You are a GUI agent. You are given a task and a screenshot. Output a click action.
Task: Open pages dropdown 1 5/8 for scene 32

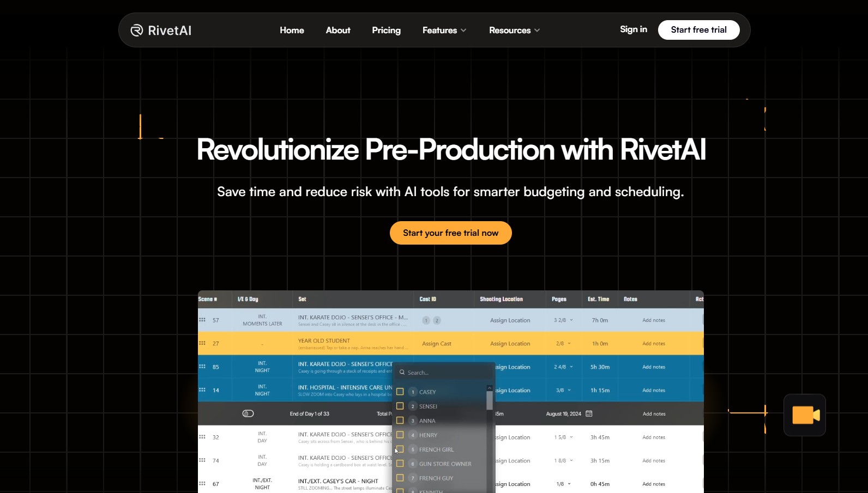[x=563, y=437]
